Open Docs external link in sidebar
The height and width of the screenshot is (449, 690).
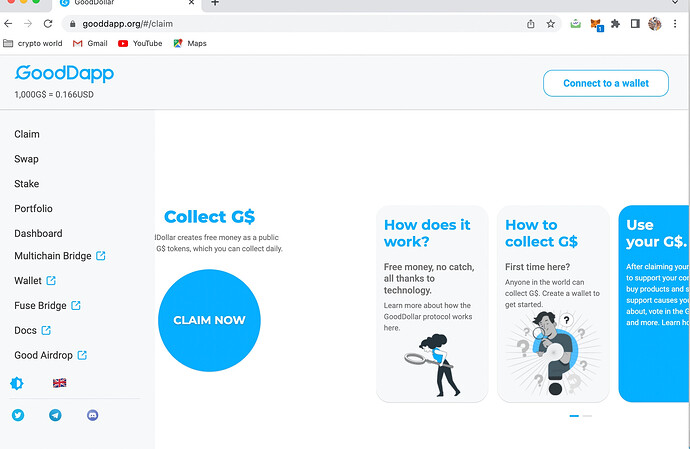[x=33, y=330]
